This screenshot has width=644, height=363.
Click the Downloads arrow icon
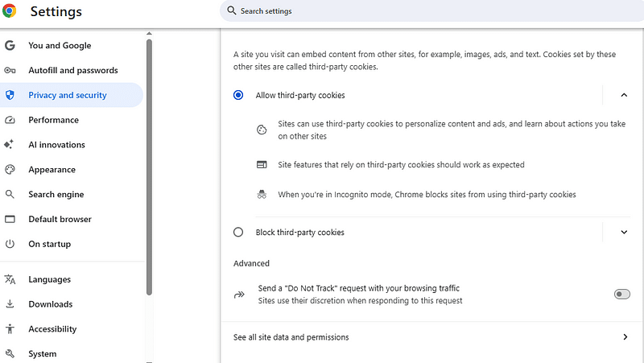[x=10, y=304]
